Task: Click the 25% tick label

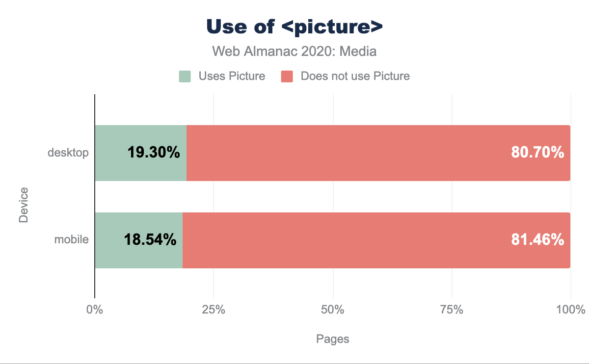Action: [x=214, y=310]
